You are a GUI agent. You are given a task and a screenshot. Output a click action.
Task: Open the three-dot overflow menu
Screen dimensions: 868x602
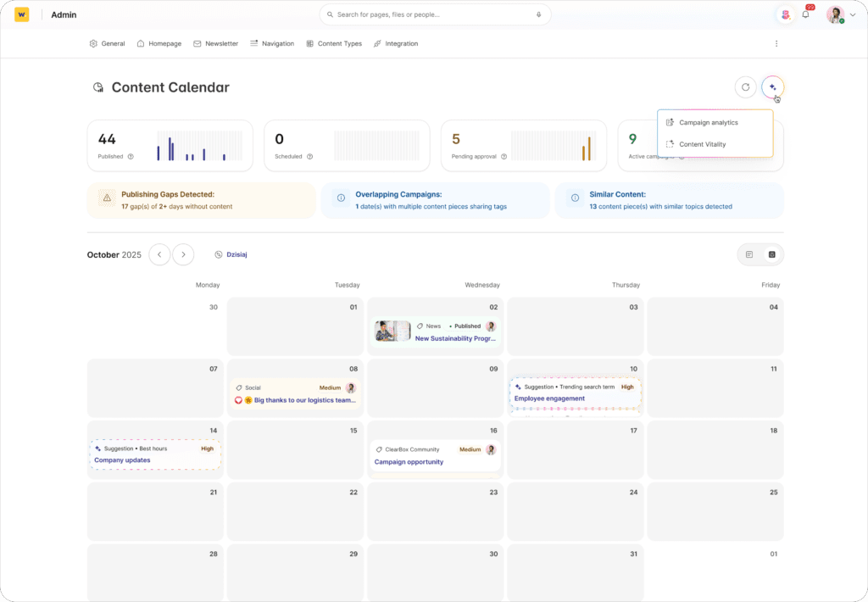point(776,43)
